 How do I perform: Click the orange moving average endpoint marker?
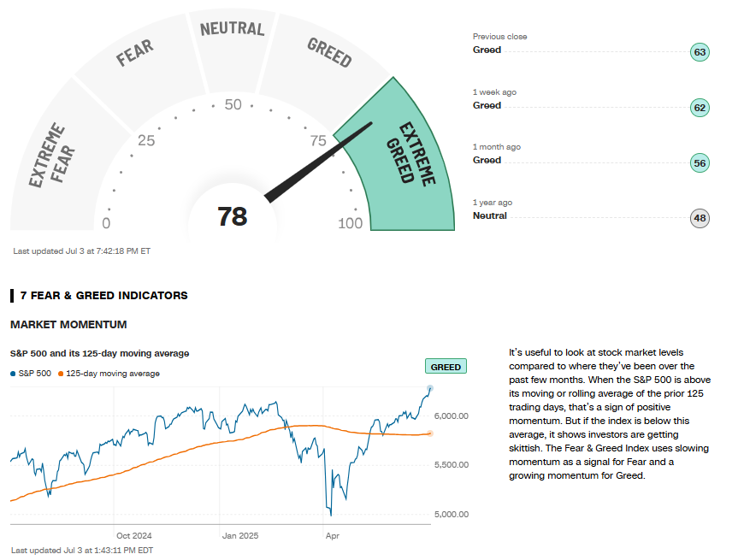[430, 433]
